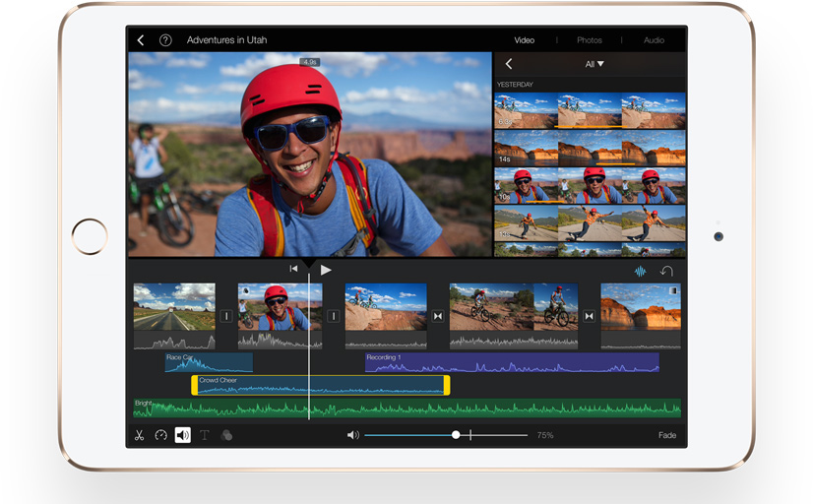The height and width of the screenshot is (504, 813).
Task: Select the Bright background music track
Action: tap(407, 409)
